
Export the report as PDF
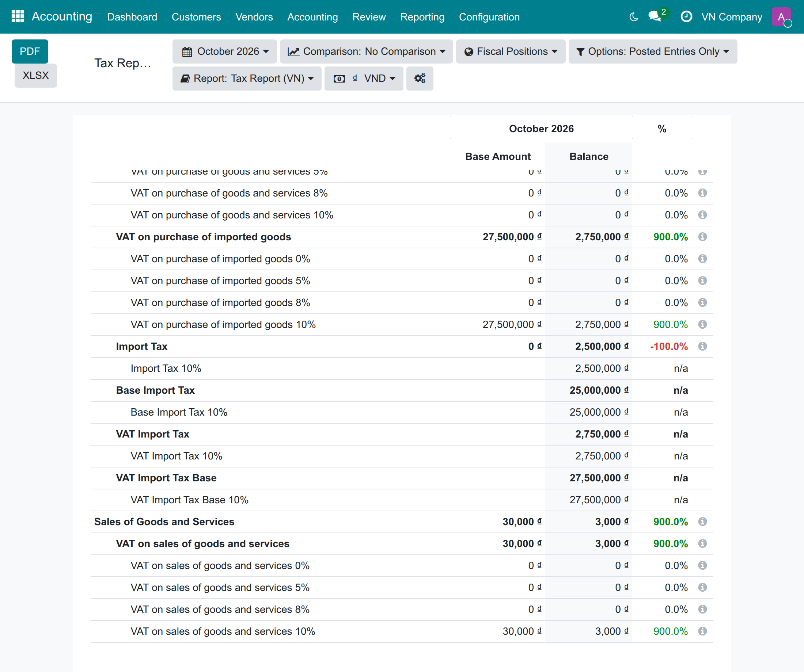[30, 51]
